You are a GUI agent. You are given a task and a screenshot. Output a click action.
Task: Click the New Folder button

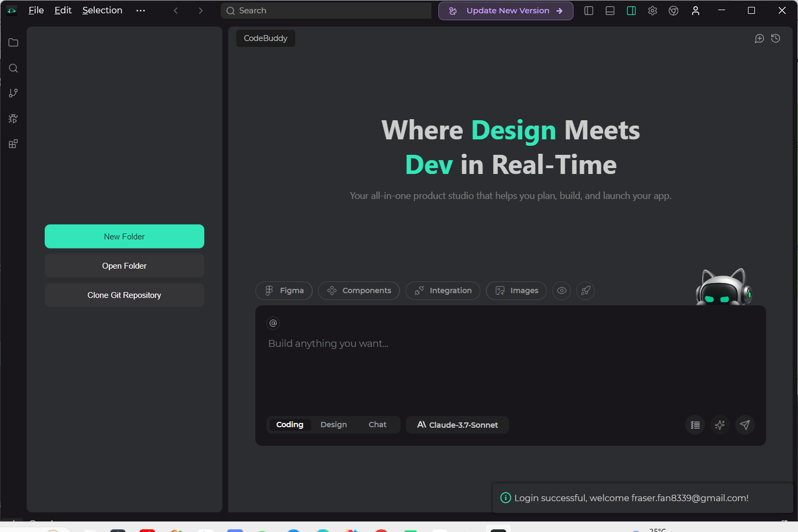tap(124, 236)
